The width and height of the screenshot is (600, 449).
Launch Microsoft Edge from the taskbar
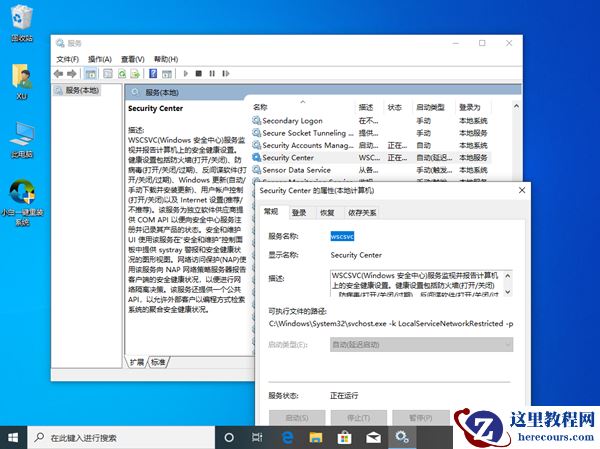[x=287, y=438]
